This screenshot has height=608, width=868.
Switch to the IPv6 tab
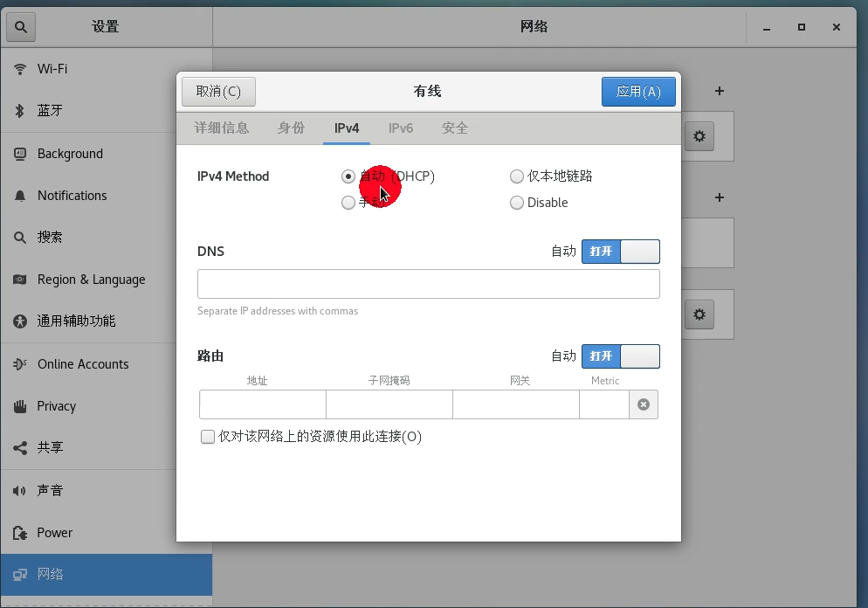pyautogui.click(x=401, y=128)
